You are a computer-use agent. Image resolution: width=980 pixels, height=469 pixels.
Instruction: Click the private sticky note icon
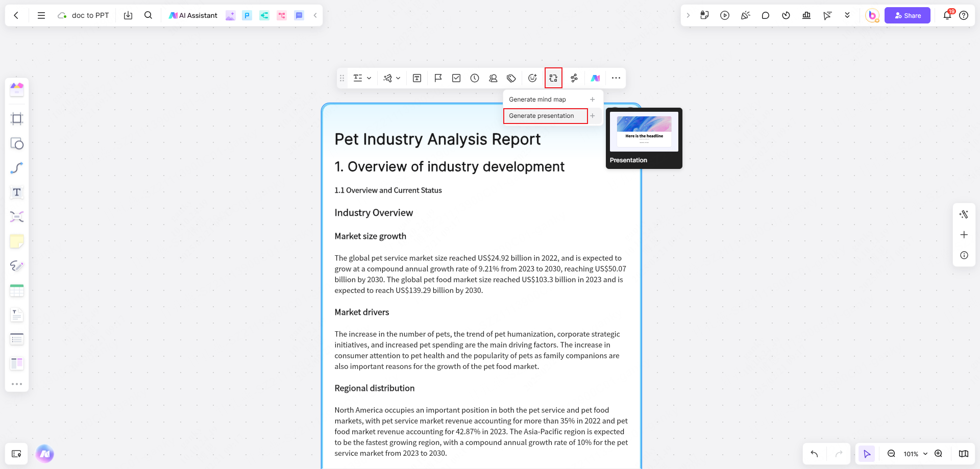coord(704,15)
